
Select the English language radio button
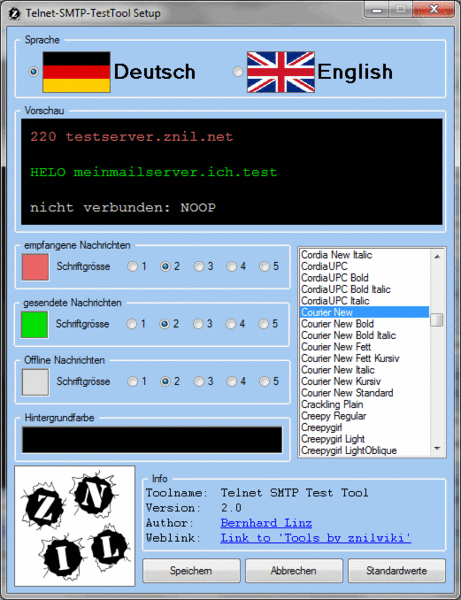[x=238, y=72]
